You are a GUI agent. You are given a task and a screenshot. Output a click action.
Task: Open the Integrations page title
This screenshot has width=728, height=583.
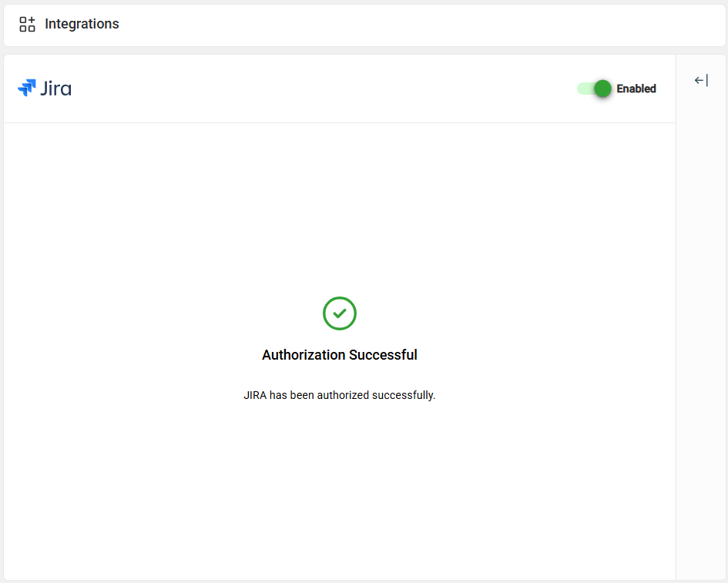tap(82, 24)
